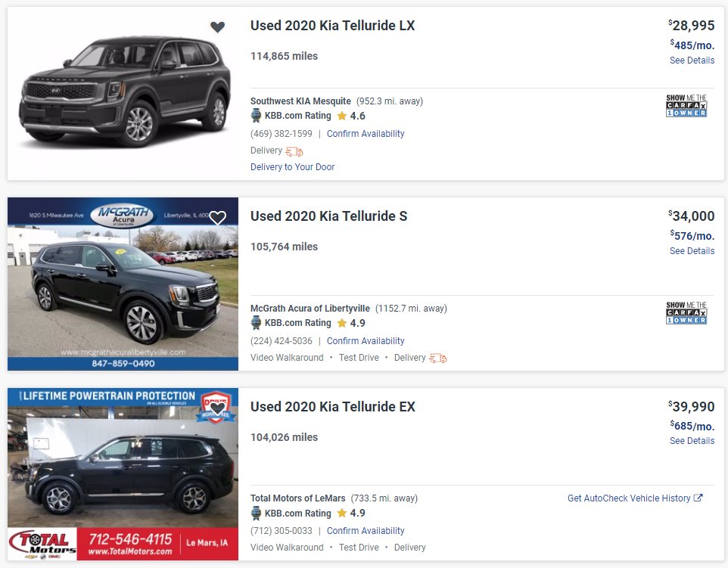Viewport: 728px width, 568px height.
Task: See Details for the $576/mo. payment
Action: (692, 251)
